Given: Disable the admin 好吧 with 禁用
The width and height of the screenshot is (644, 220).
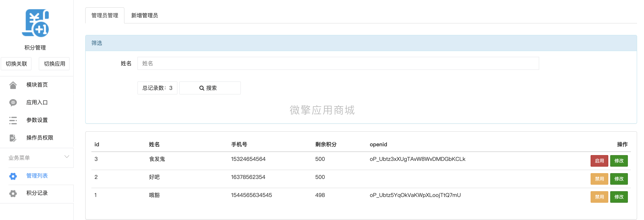Looking at the screenshot, I should [599, 179].
